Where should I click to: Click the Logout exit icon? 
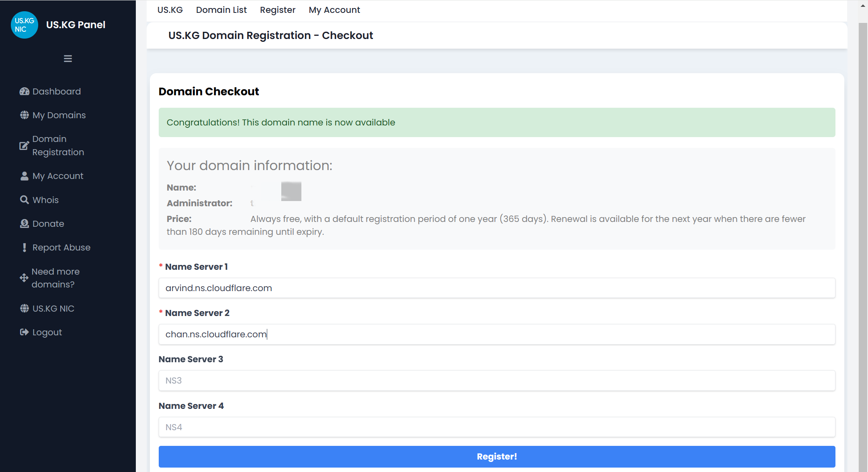25,332
